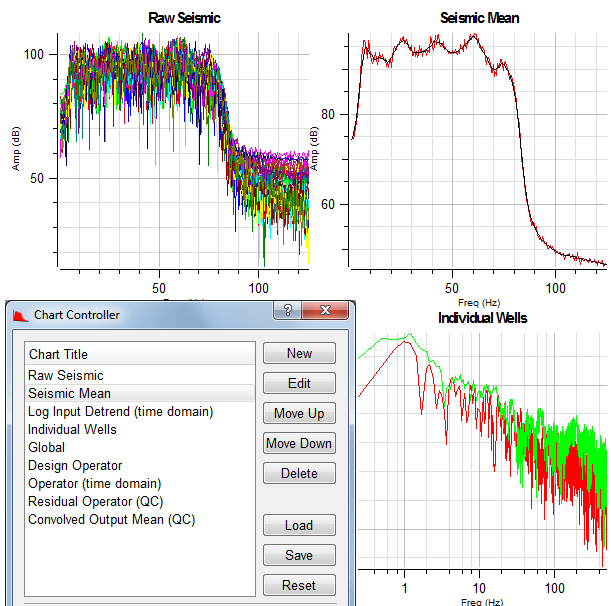The width and height of the screenshot is (611, 606).
Task: Click Freq (Hz) label under Seismic Mean chart
Action: coord(479,303)
